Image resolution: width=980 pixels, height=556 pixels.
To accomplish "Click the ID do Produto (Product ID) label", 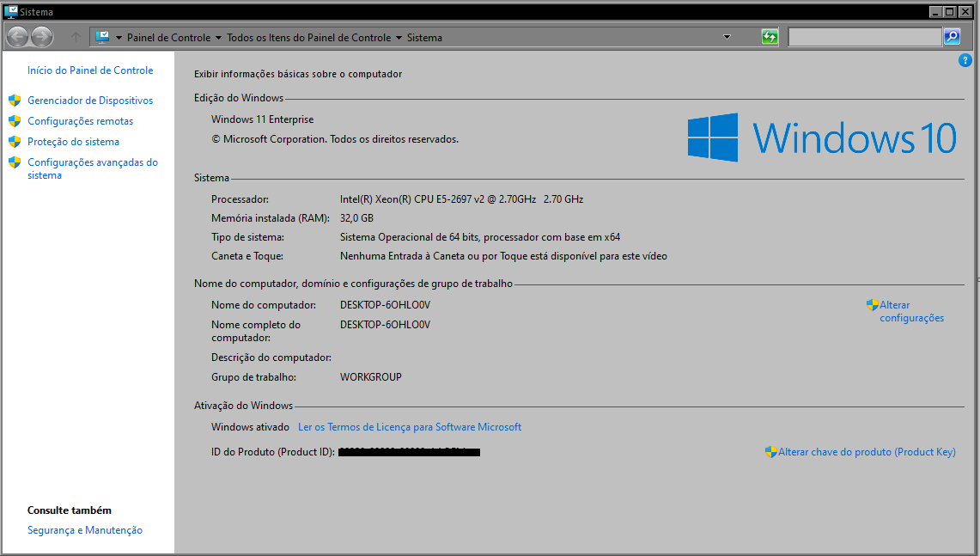I will pos(273,451).
